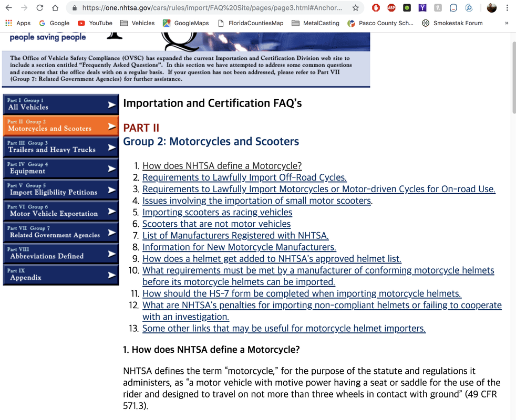This screenshot has height=420, width=516.
Task: Open Part I All Vehicles section
Action: pos(61,104)
